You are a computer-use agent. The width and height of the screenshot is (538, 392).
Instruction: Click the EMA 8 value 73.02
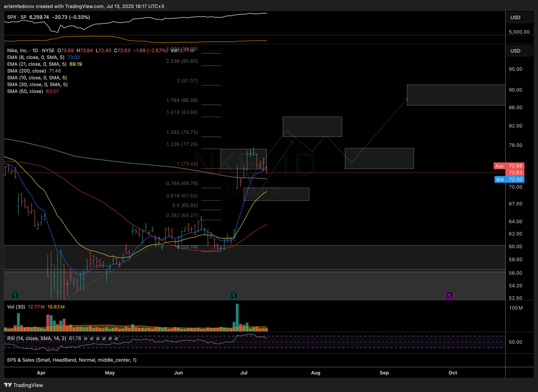[x=73, y=57]
